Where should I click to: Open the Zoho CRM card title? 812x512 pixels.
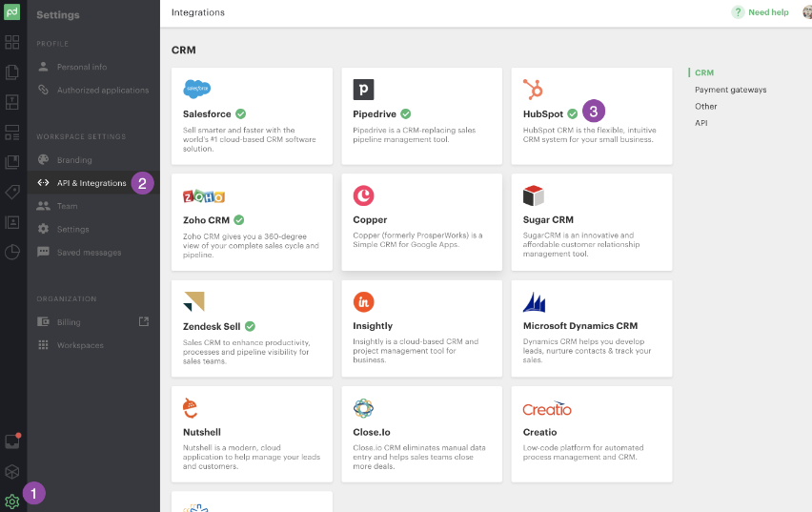(x=206, y=220)
